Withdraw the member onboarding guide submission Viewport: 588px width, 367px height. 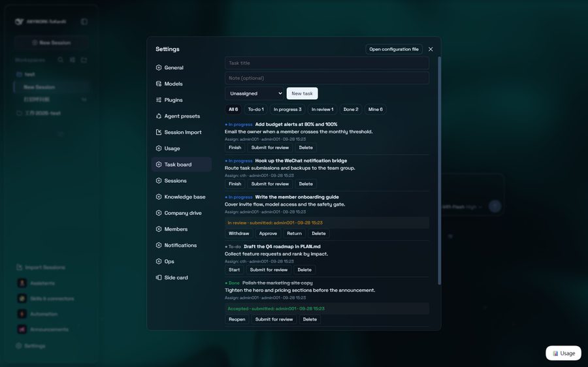click(239, 233)
